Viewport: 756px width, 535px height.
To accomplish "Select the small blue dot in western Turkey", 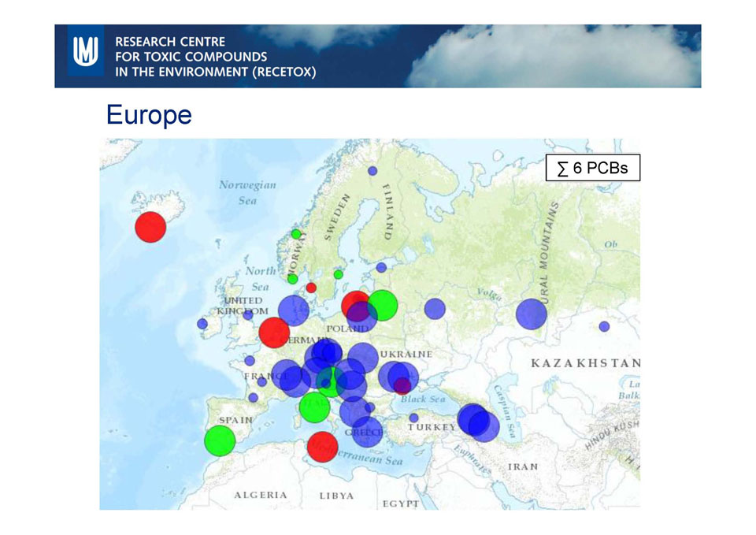I will click(x=414, y=418).
